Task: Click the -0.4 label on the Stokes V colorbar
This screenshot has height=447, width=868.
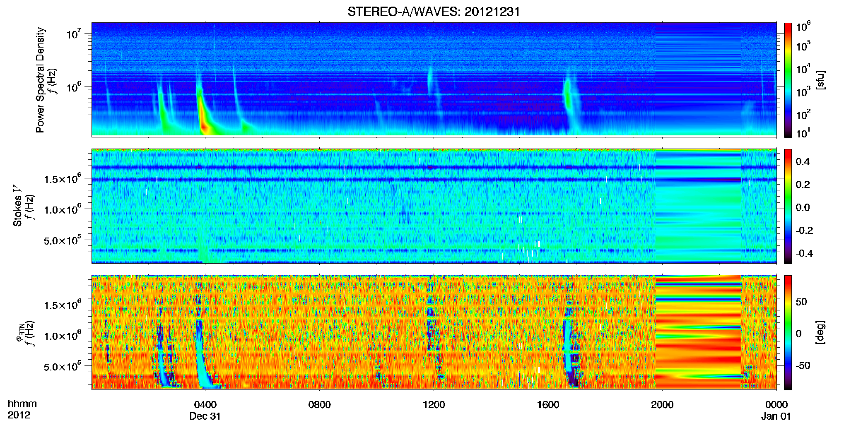Action: pos(804,253)
